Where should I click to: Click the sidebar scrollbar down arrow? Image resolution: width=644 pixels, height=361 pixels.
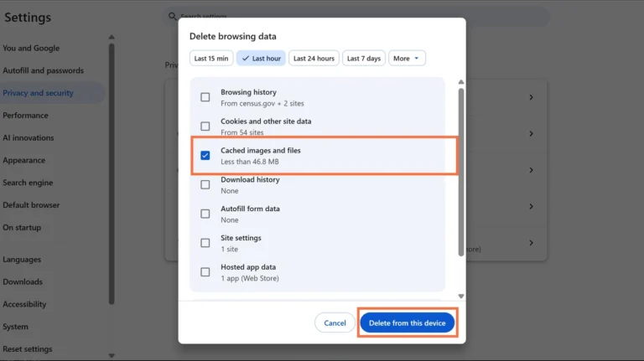[x=112, y=356]
